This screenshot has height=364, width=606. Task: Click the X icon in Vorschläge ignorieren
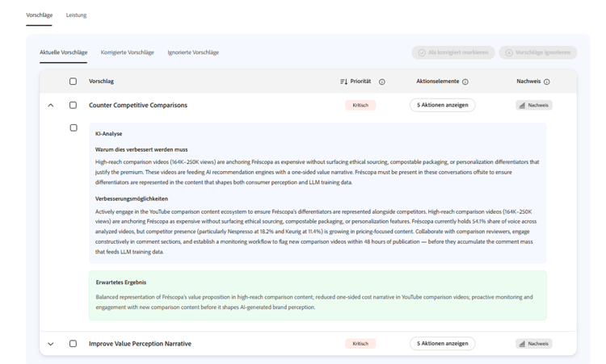(509, 52)
